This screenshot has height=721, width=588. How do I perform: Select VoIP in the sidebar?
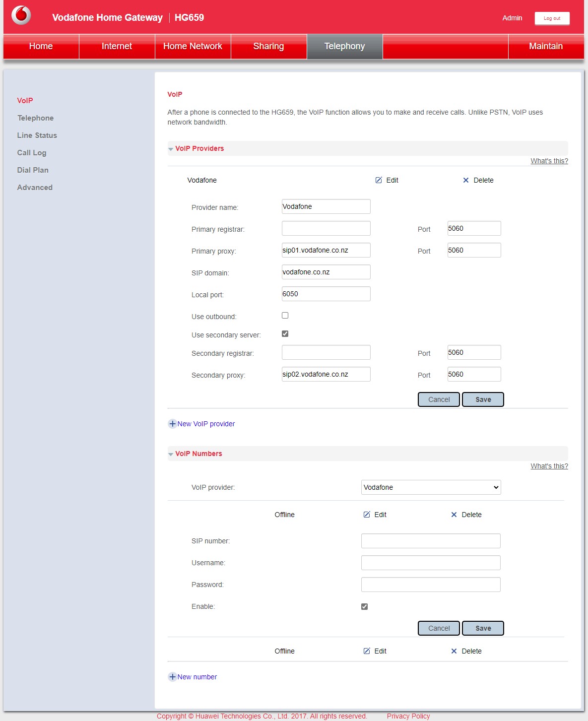[25, 101]
